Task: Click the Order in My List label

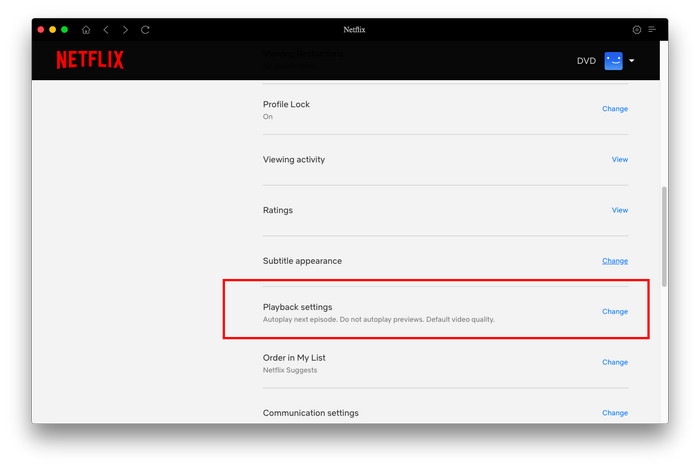Action: coord(294,358)
